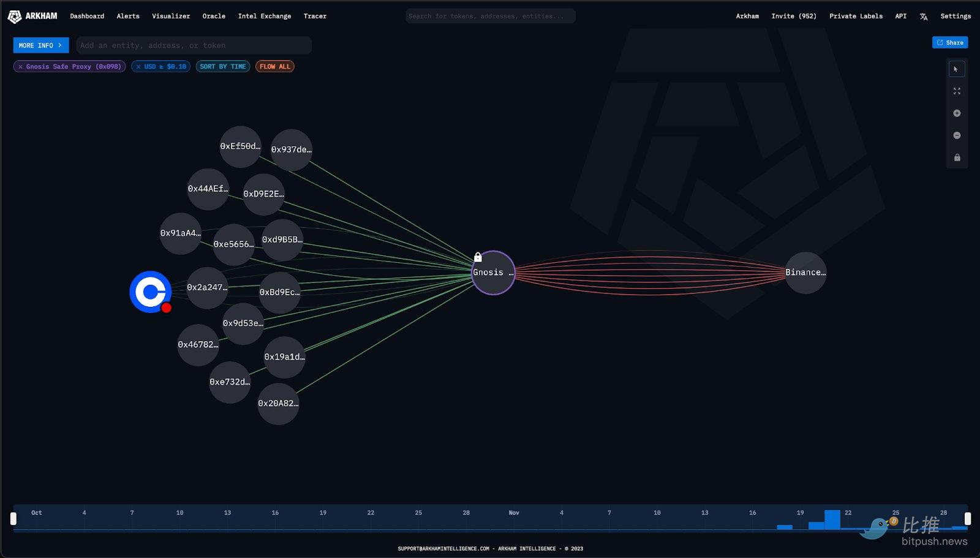980x558 pixels.
Task: Click the Add an entity input field
Action: point(194,45)
